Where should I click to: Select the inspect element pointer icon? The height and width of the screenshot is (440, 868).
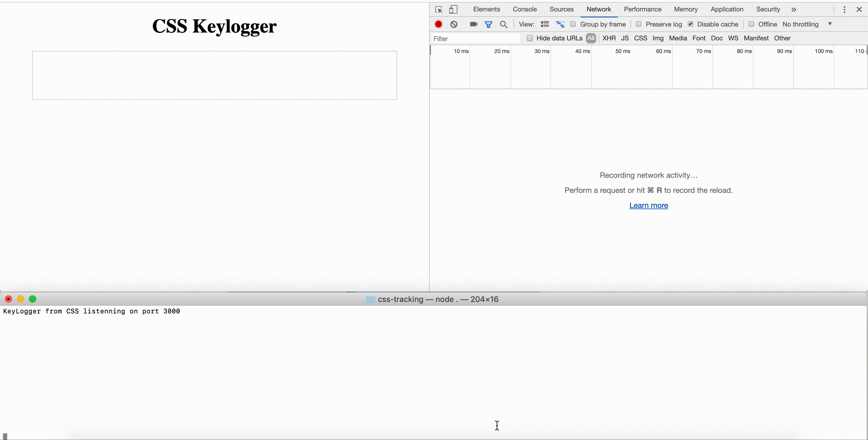[x=439, y=9]
